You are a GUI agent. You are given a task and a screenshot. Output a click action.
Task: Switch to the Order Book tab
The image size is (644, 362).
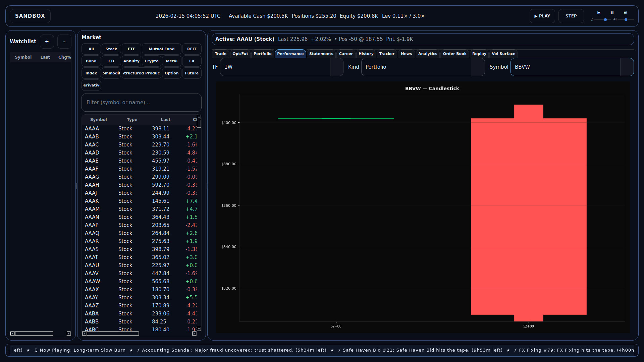click(454, 54)
